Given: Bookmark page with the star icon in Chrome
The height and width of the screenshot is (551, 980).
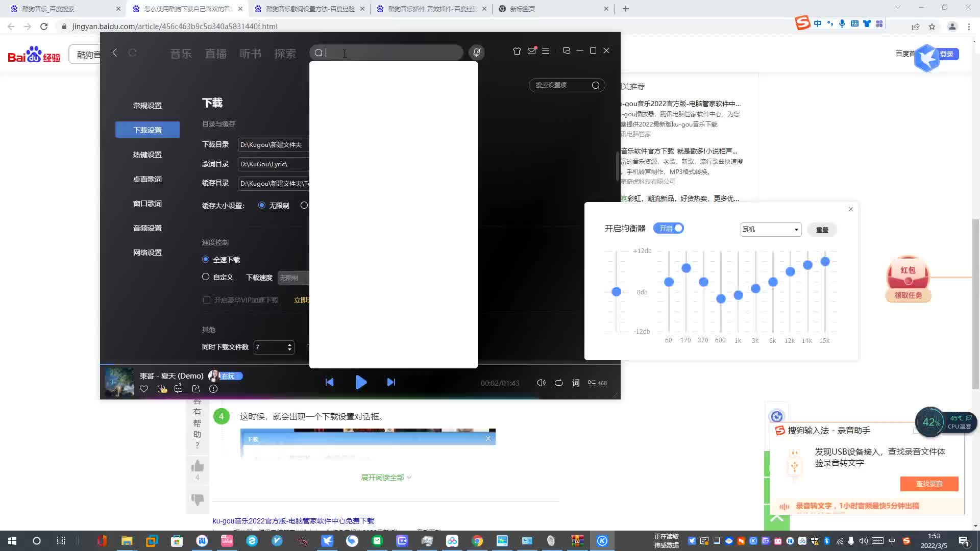Looking at the screenshot, I should click(932, 27).
